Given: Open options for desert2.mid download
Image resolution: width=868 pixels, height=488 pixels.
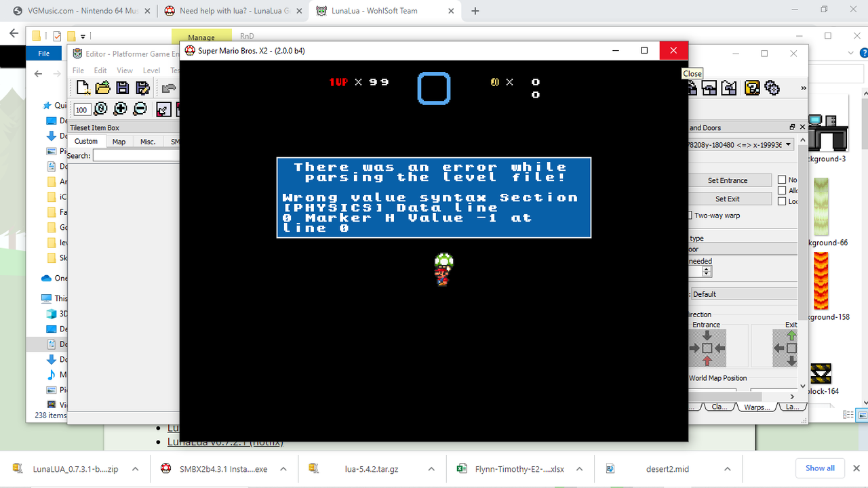Looking at the screenshot, I should pos(728,468).
